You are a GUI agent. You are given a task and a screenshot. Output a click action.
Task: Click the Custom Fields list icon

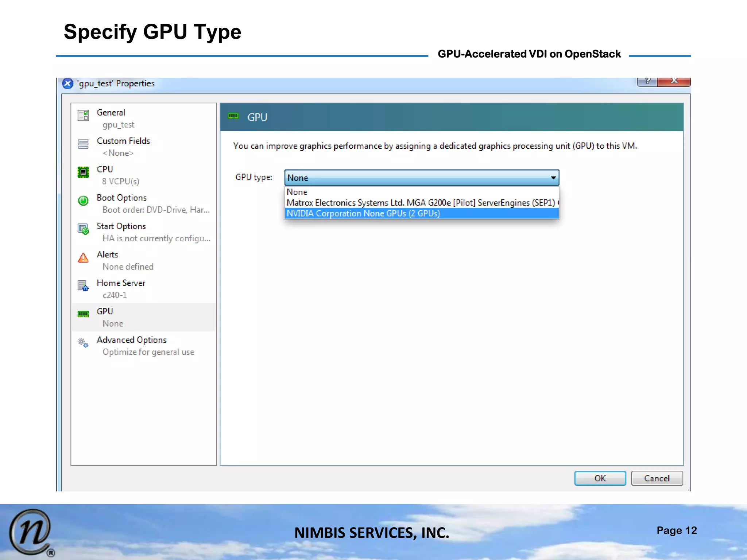pyautogui.click(x=83, y=144)
